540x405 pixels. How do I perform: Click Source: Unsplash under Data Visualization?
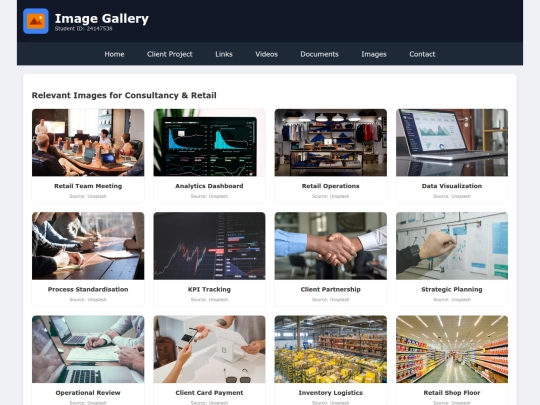[x=452, y=196]
